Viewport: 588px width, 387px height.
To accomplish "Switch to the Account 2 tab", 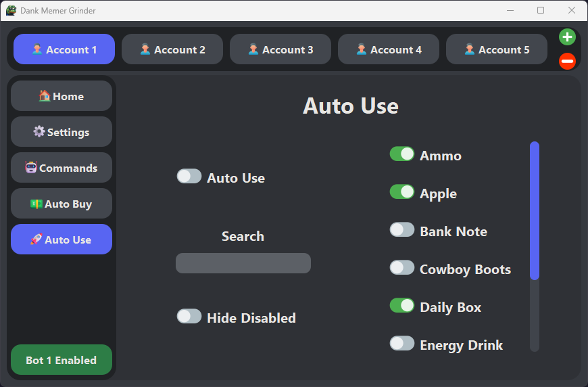I will click(x=172, y=49).
